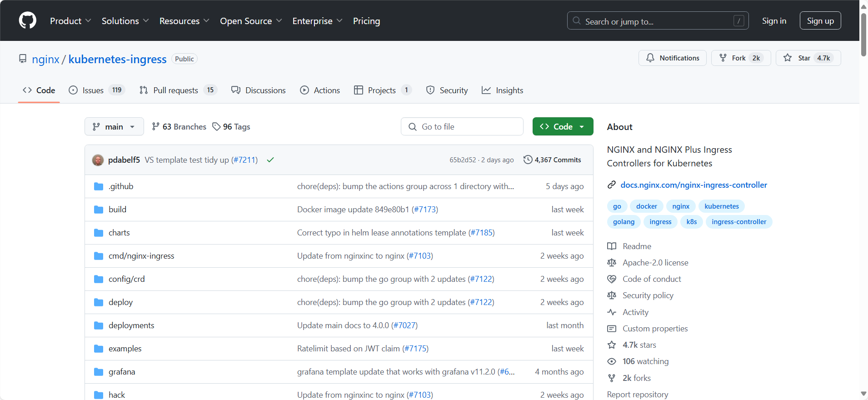Click the star icon in Star button

point(788,58)
